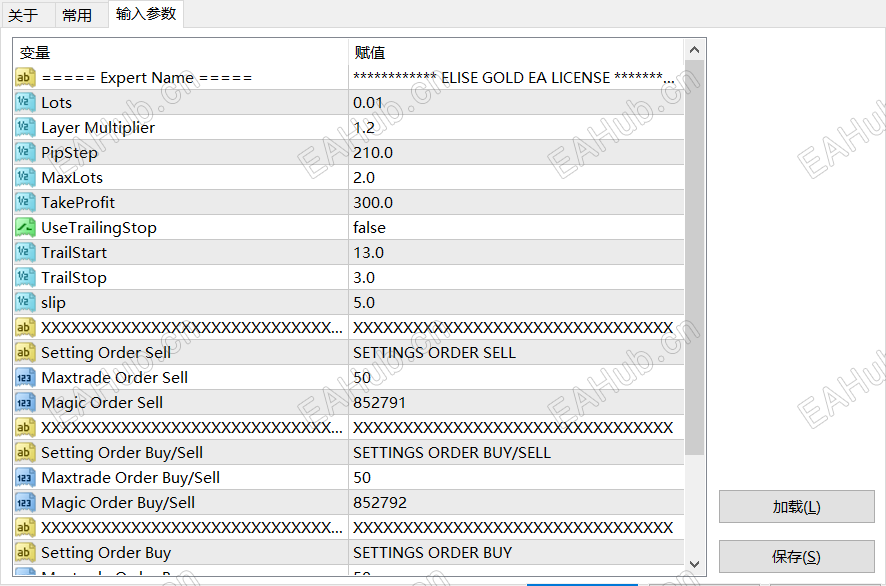Click the green boolean icon of UseTrailingStop
This screenshot has width=886, height=586.
[x=25, y=227]
